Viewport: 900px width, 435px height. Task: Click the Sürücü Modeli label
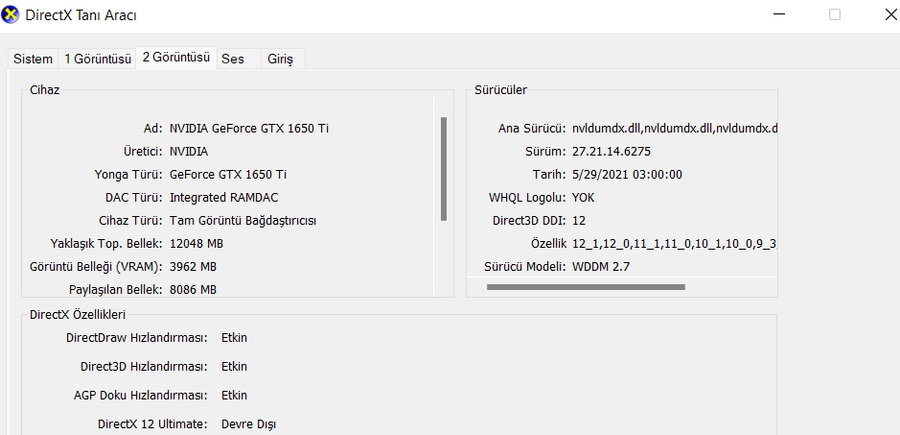(525, 266)
